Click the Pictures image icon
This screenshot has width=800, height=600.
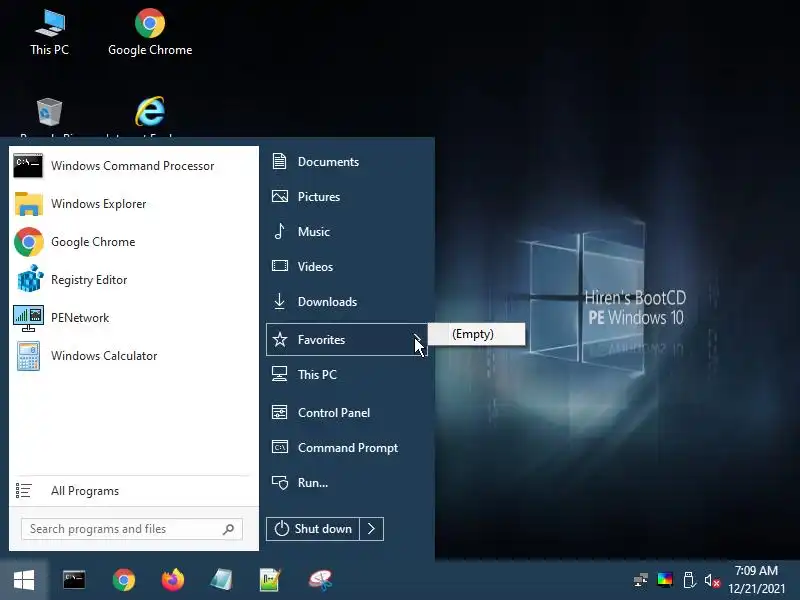(280, 196)
